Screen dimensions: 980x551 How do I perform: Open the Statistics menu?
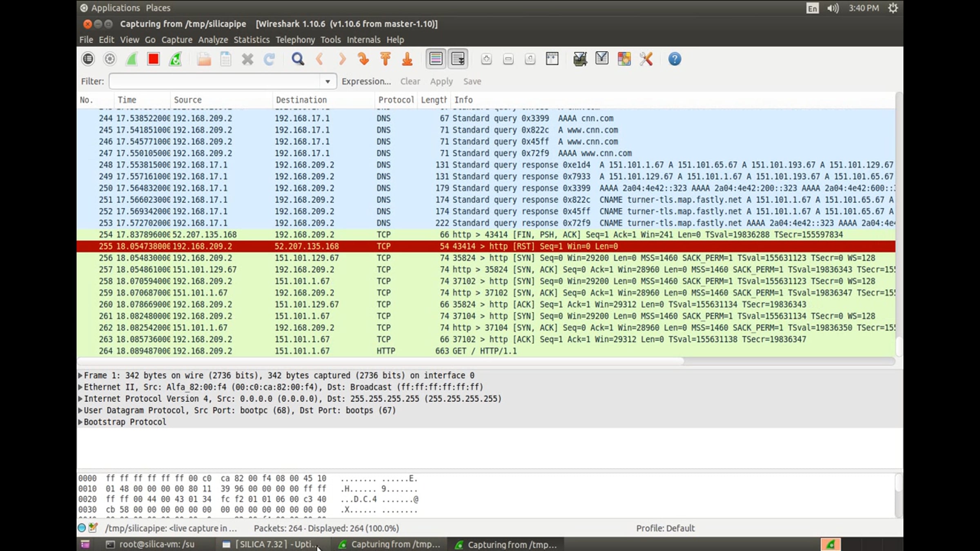coord(251,40)
